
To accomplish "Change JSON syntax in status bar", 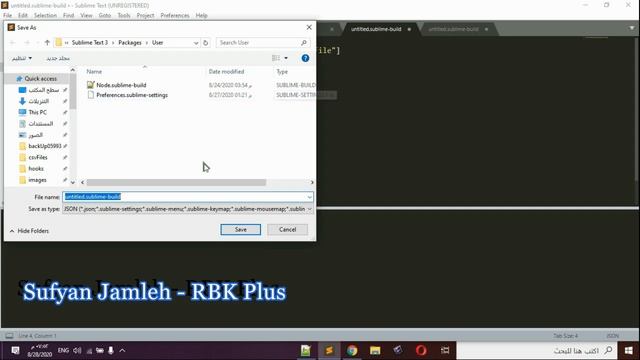I will (x=612, y=336).
